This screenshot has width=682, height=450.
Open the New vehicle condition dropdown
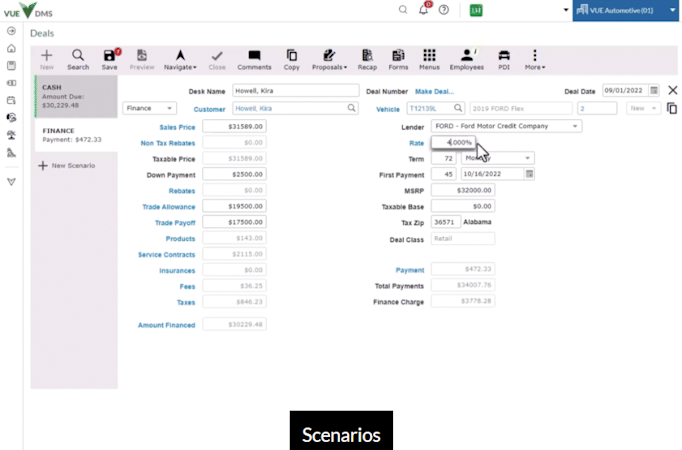coord(643,108)
